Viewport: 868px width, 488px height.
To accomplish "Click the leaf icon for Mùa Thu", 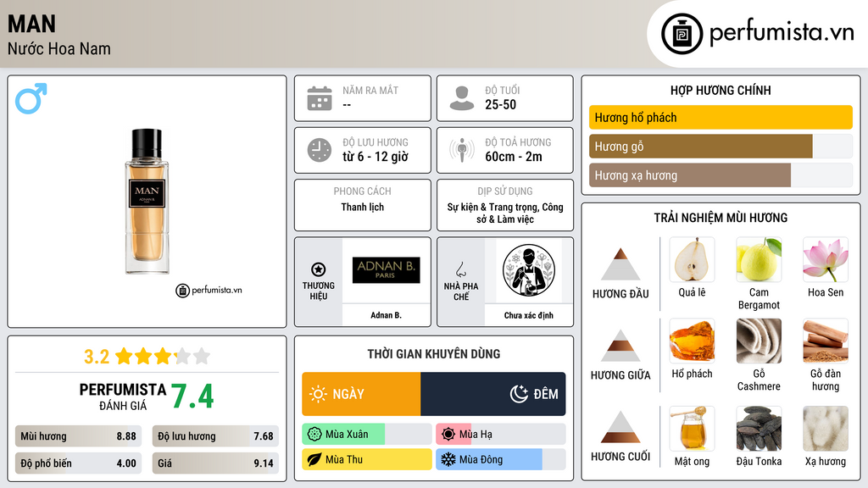I will [x=314, y=459].
